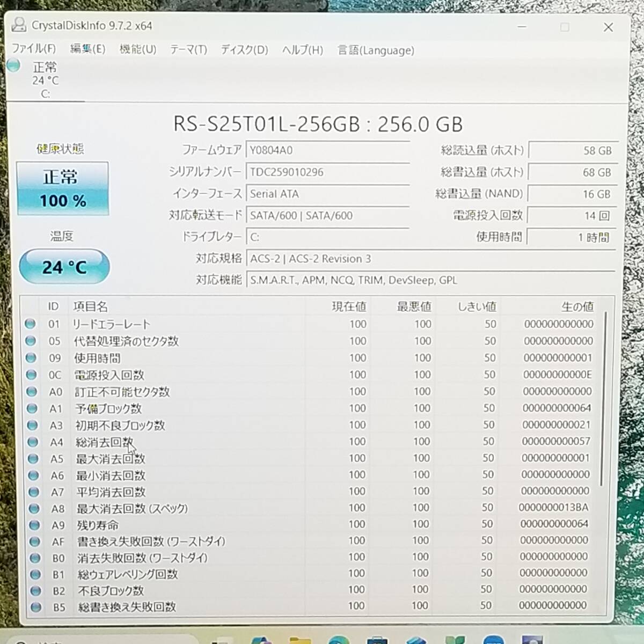Open the ディスク(D) menu
Viewport: 644px width, 644px height.
click(244, 50)
